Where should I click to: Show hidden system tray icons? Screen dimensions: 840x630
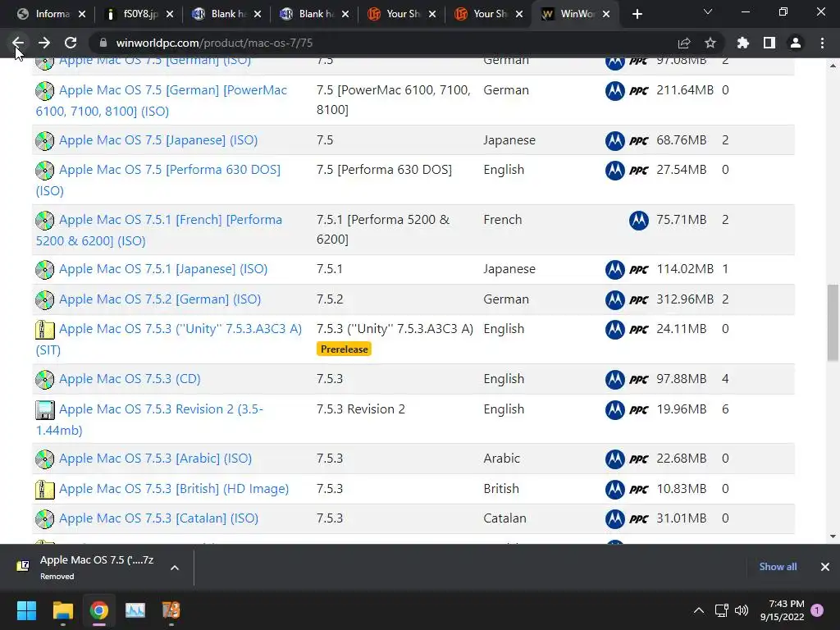point(699,610)
